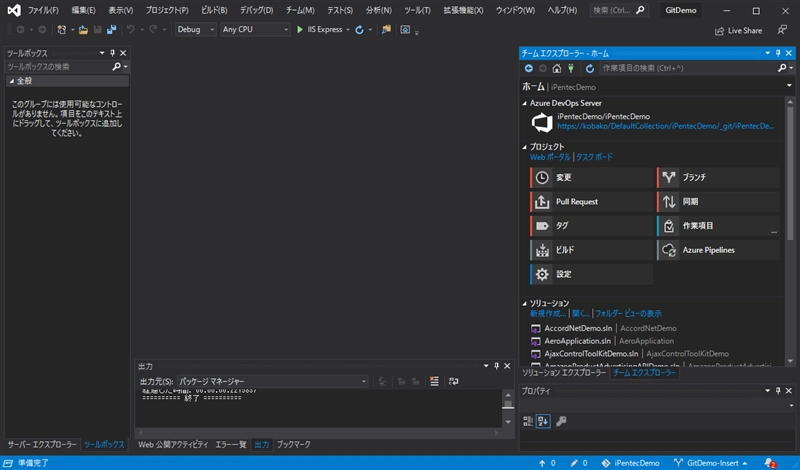Click the Live Share button
This screenshot has width=800, height=470.
tap(739, 31)
